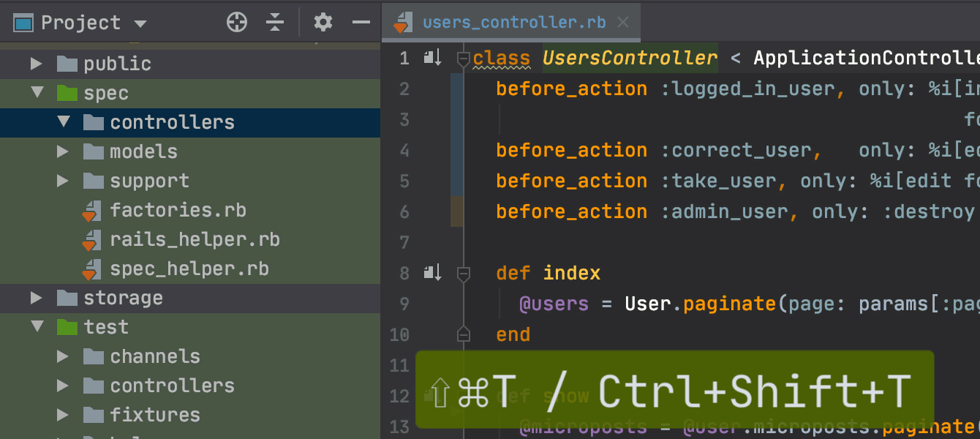The image size is (980, 439).
Task: Click :admin_user symbol on line 6
Action: click(x=725, y=211)
